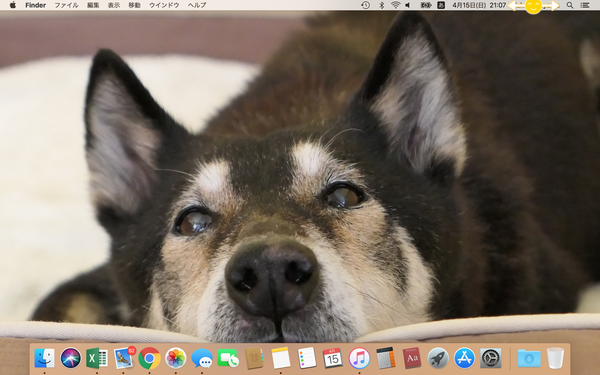This screenshot has width=600, height=375.
Task: Open the 表示 menu
Action: tap(114, 5)
